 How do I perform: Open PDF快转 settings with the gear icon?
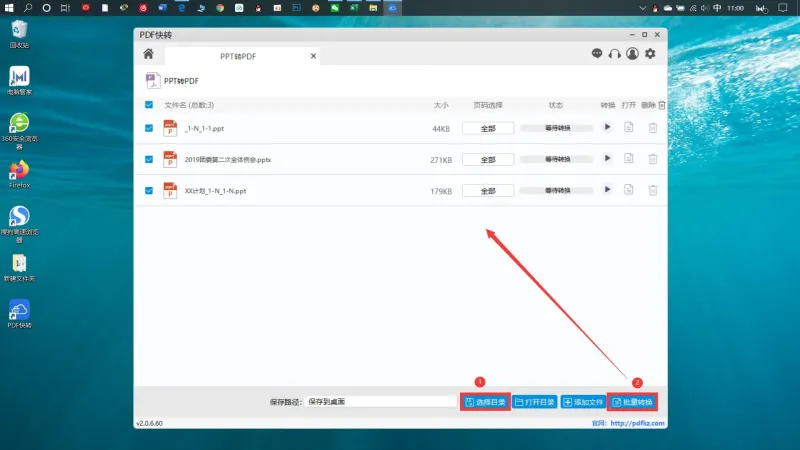(x=650, y=54)
